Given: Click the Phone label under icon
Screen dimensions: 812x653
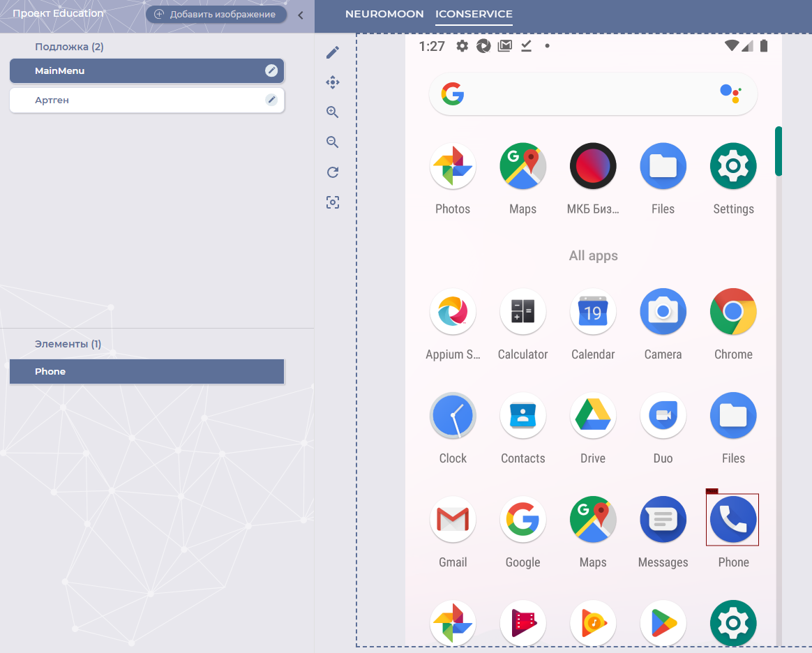Looking at the screenshot, I should tap(733, 562).
